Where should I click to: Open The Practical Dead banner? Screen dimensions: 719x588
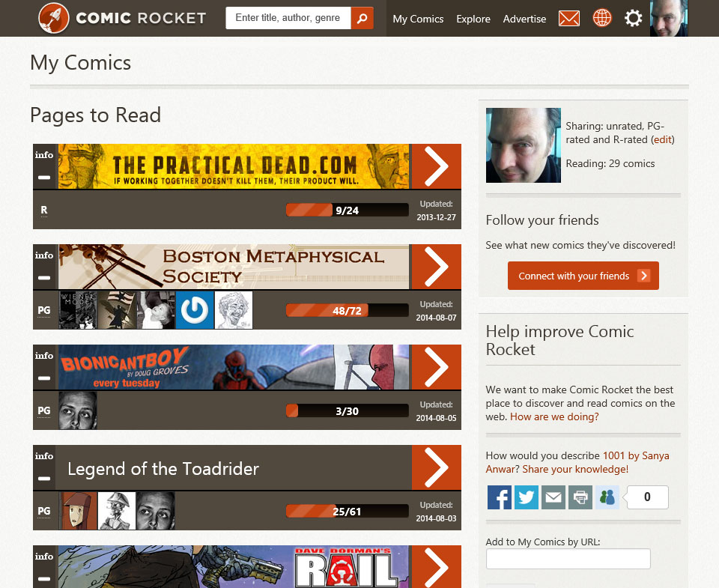click(x=234, y=166)
